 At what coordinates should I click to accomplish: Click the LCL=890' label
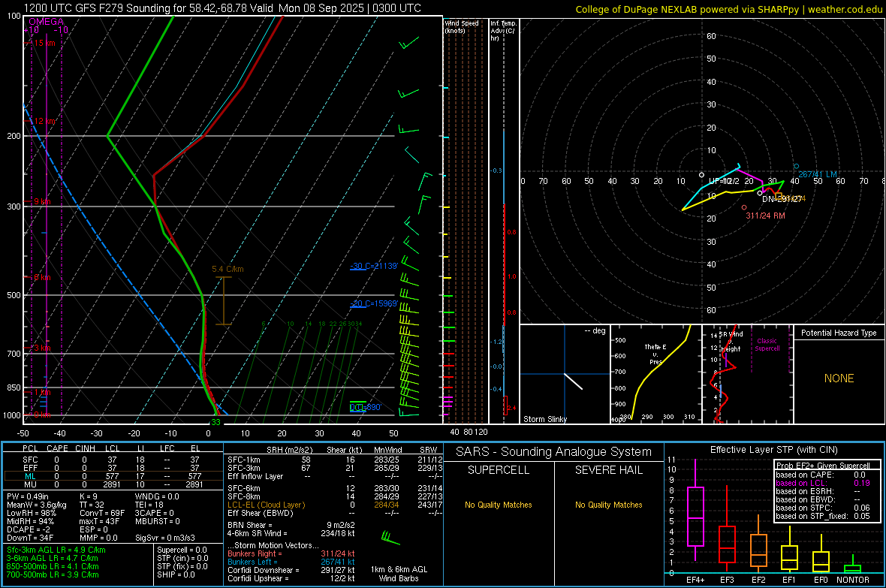coord(366,407)
